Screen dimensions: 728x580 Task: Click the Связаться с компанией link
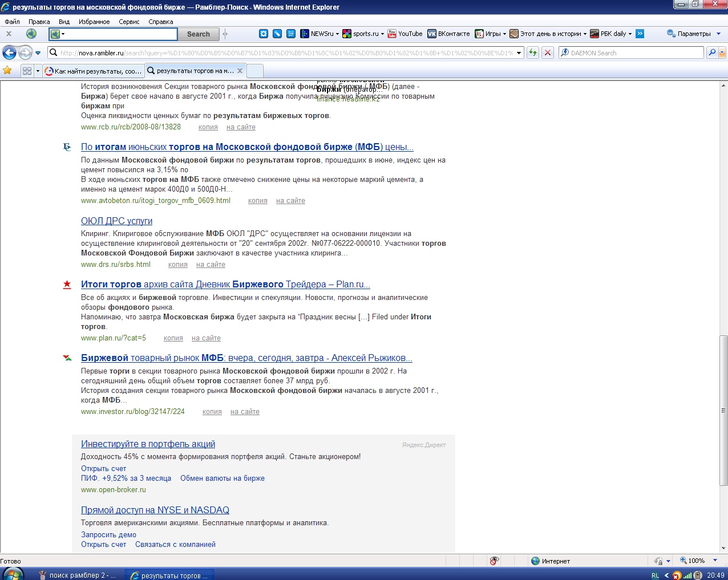[x=175, y=545]
